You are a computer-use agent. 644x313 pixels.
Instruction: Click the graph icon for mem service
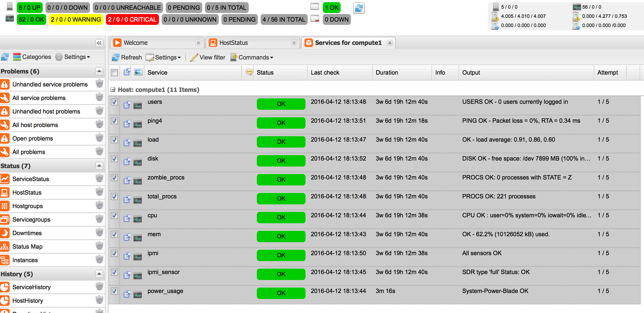coord(138,238)
